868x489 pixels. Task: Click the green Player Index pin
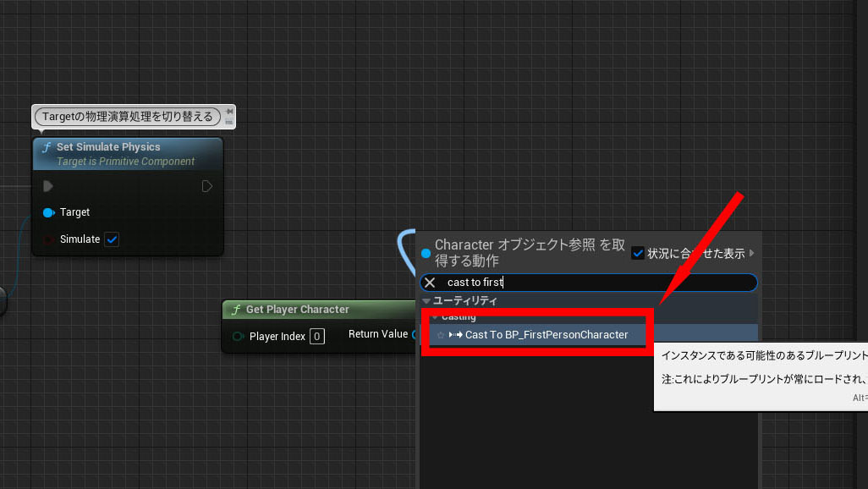(x=239, y=336)
